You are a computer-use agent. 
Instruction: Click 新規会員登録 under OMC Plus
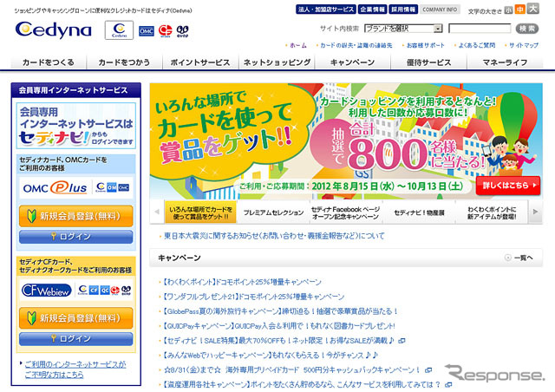76,216
